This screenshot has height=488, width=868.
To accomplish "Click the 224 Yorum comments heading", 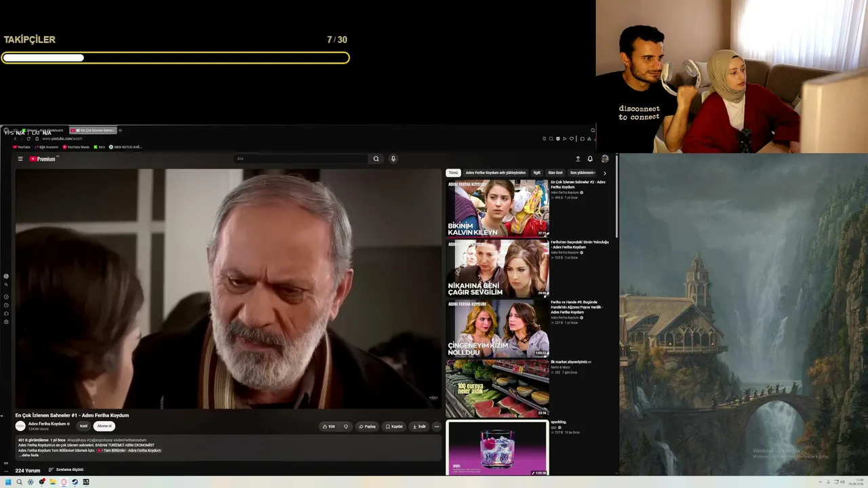I will (x=28, y=470).
